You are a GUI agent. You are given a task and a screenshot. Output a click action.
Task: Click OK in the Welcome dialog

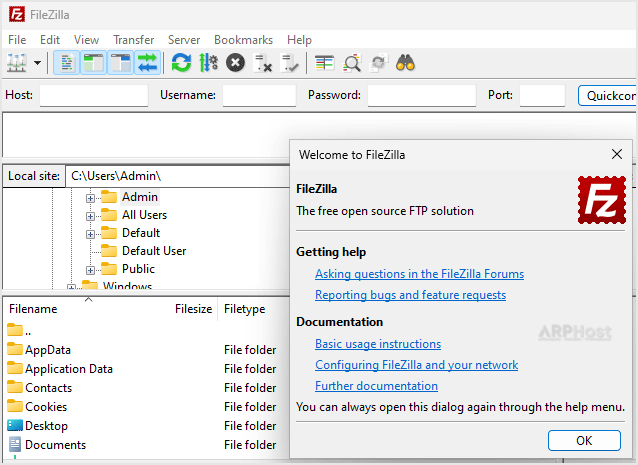(584, 440)
